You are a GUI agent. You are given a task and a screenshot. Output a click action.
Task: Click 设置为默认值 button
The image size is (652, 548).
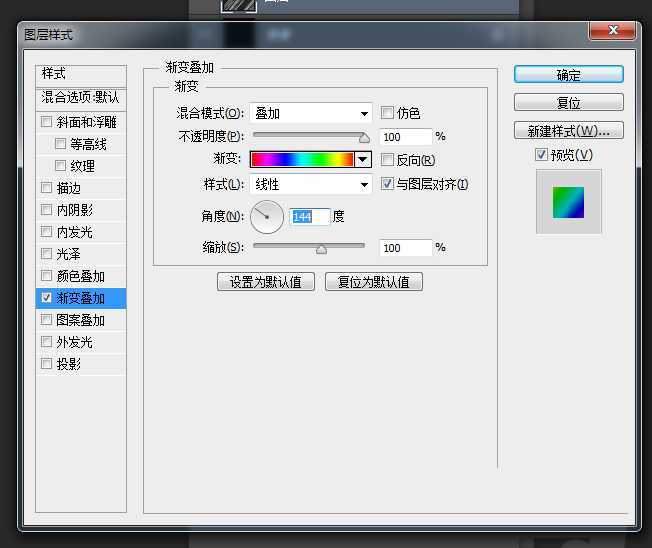266,282
